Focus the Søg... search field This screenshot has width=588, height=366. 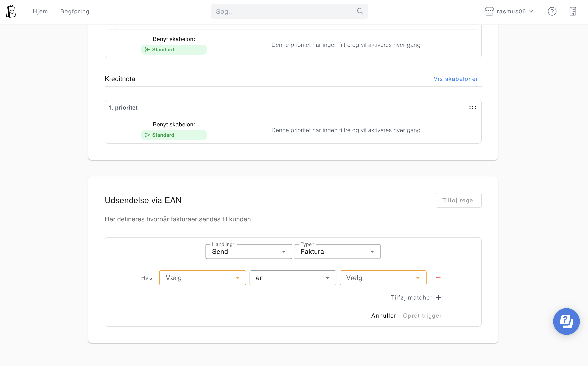[289, 11]
